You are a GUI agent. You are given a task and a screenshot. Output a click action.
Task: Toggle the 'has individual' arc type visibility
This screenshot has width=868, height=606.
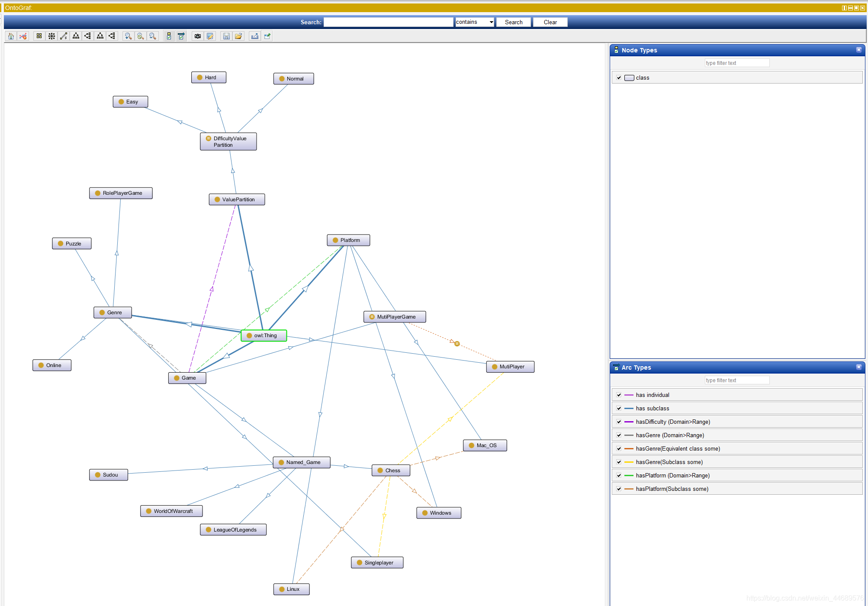pyautogui.click(x=619, y=395)
